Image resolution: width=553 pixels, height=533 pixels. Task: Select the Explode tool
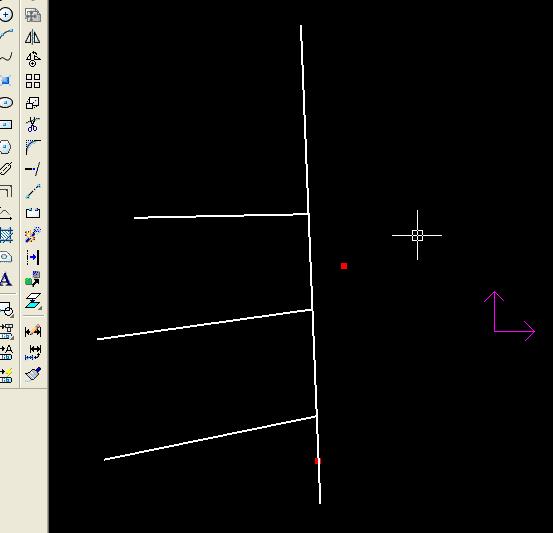coord(33,235)
